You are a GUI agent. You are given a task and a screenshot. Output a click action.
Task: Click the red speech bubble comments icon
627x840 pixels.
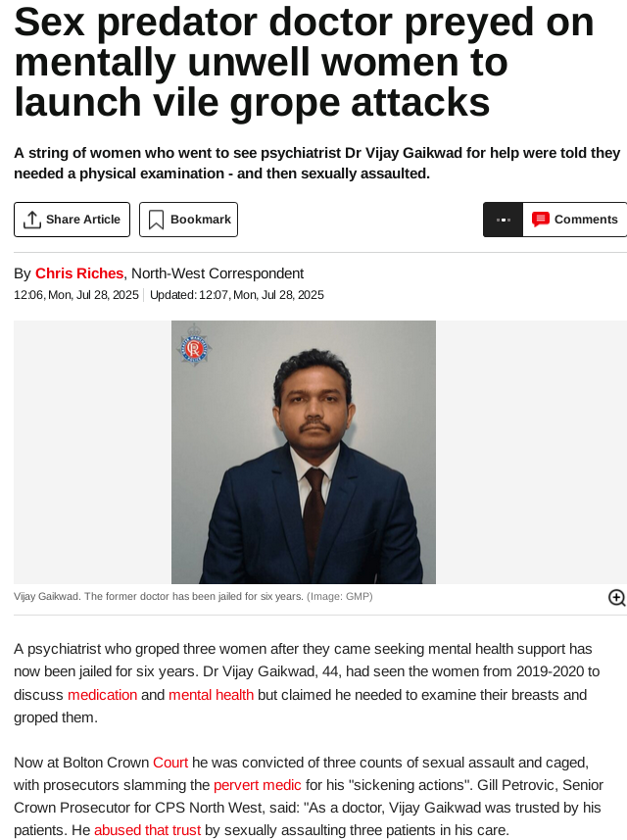click(x=540, y=220)
